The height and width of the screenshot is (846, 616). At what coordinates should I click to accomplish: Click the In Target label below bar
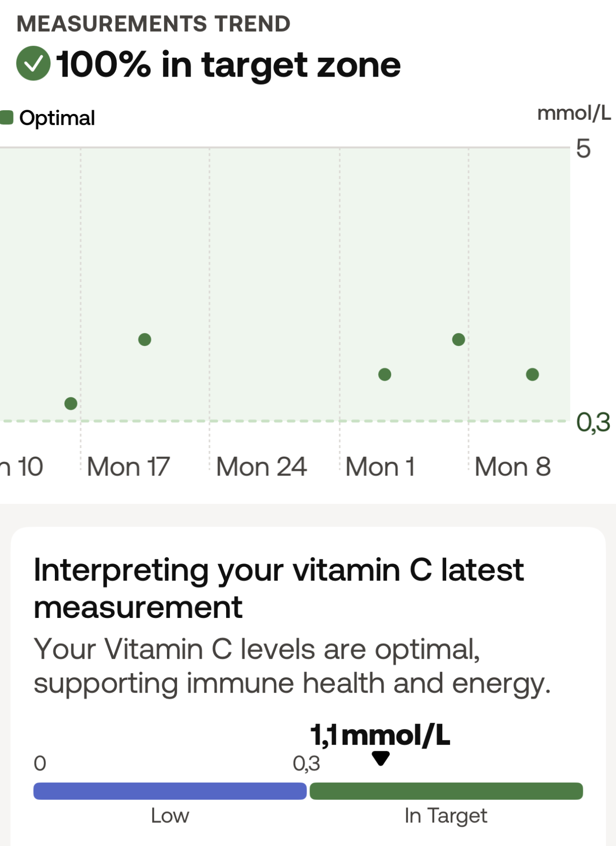(446, 816)
